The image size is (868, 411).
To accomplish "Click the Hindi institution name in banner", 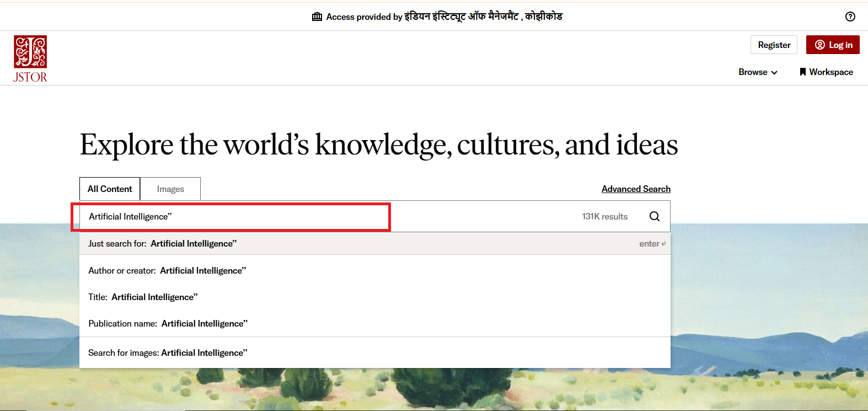I will 483,17.
